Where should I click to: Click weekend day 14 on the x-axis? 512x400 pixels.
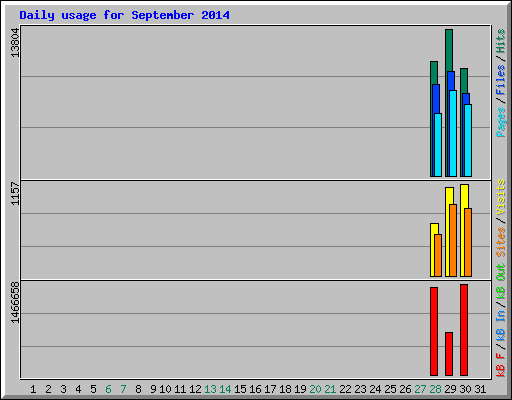point(225,389)
